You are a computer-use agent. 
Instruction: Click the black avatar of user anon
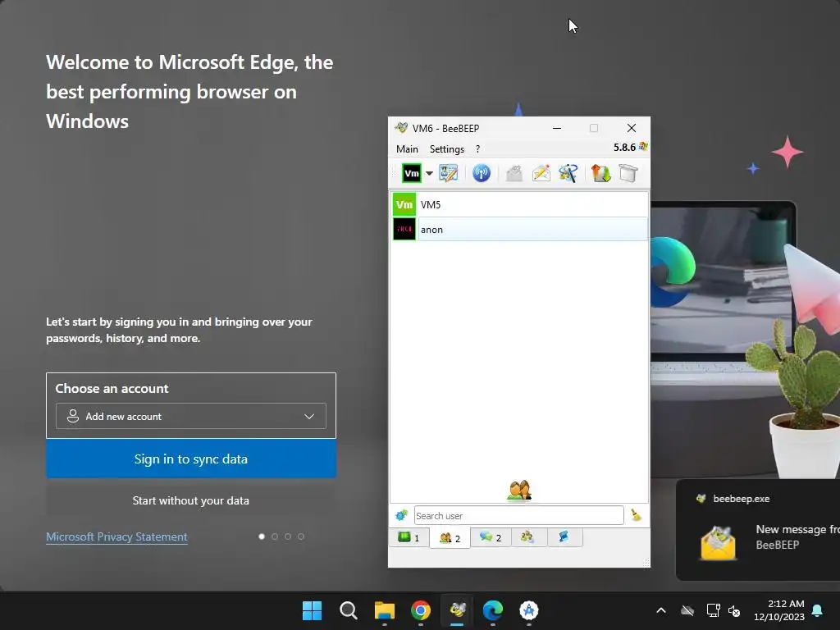(x=404, y=230)
